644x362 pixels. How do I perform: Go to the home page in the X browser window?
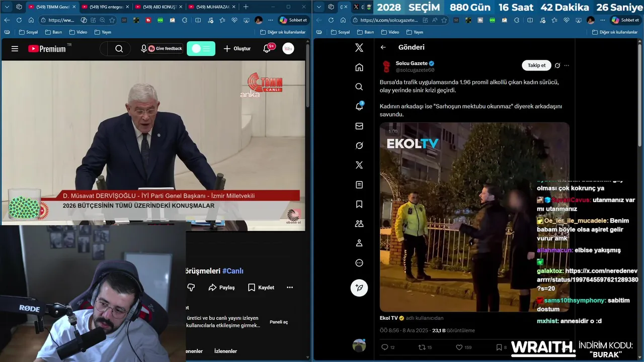coord(343,20)
